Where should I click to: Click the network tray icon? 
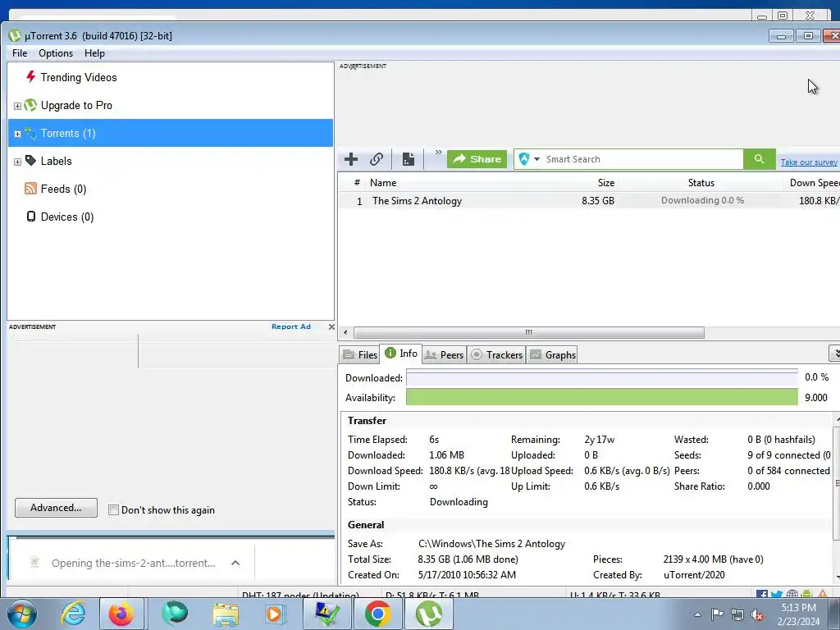click(x=737, y=614)
